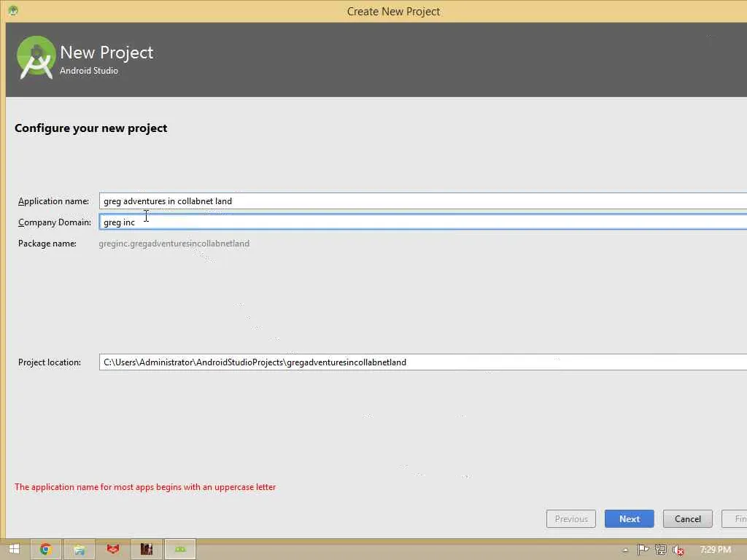Click the Application name label
The height and width of the screenshot is (560, 747).
point(53,201)
